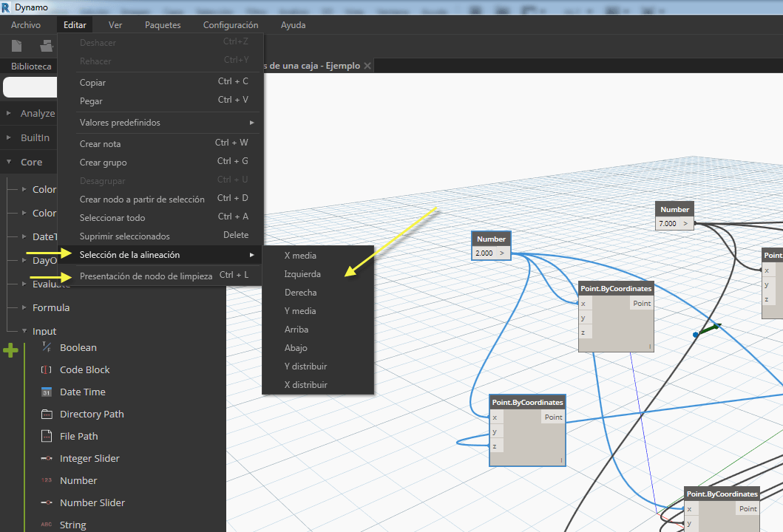Collapse the Input tree item

point(24,331)
